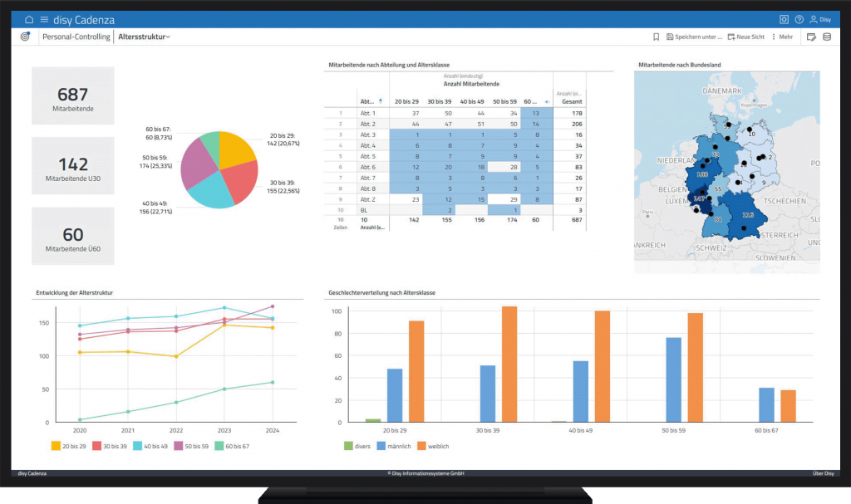This screenshot has height=504, width=851.
Task: Open the Mehr overflow menu
Action: 783,37
